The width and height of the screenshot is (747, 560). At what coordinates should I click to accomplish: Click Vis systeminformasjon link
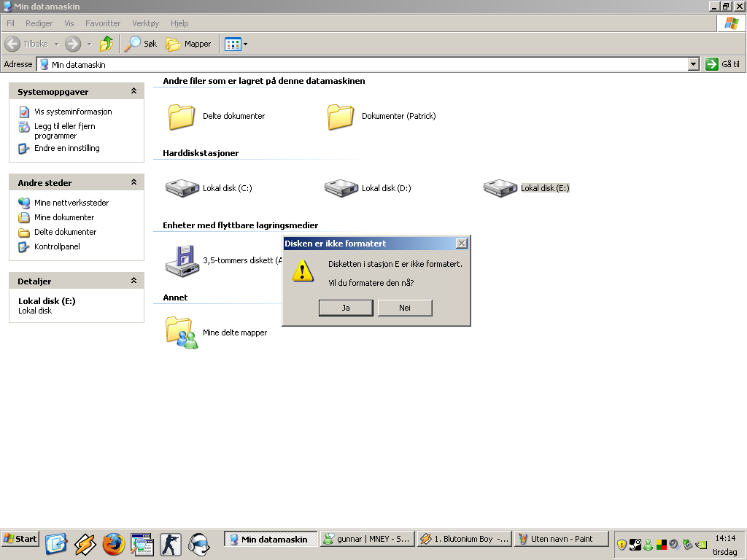pyautogui.click(x=73, y=112)
